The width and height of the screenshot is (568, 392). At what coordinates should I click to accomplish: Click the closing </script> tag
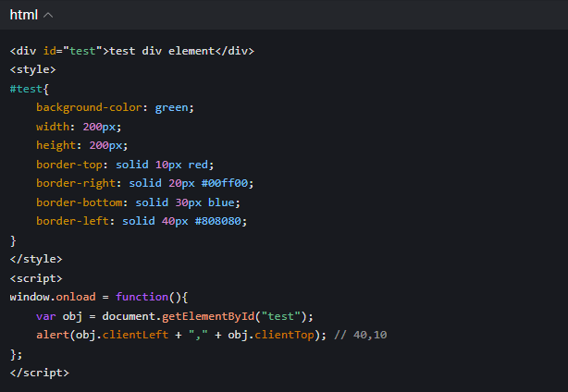click(x=39, y=373)
